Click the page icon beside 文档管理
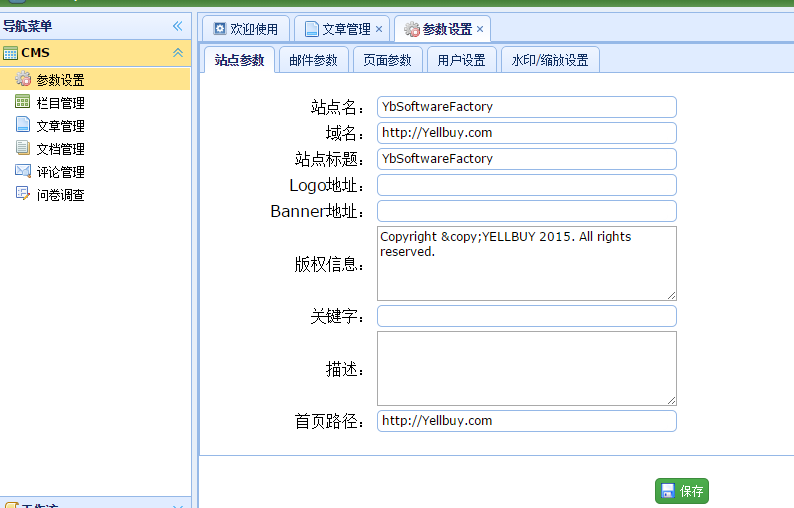 coord(23,148)
